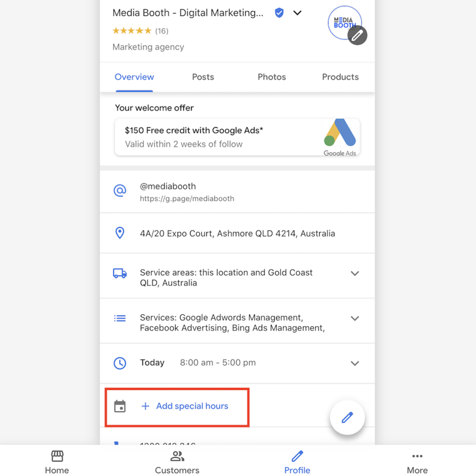Select the Products tab
The height and width of the screenshot is (476, 476).
coord(340,77)
